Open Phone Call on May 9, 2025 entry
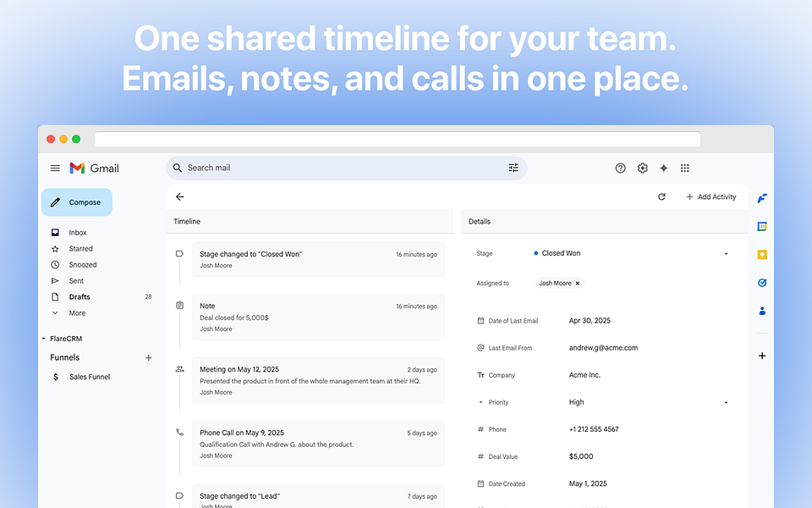812x508 pixels. point(318,444)
